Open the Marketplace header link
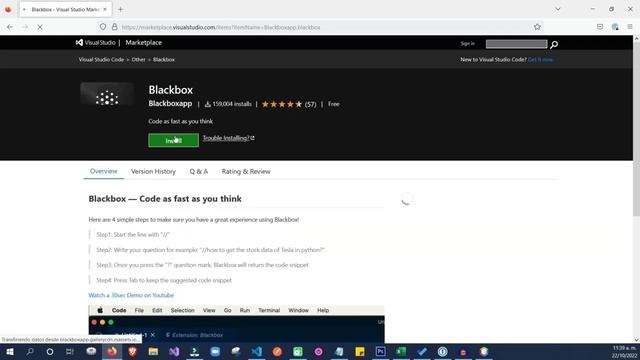This screenshot has width=640, height=360. 144,42
